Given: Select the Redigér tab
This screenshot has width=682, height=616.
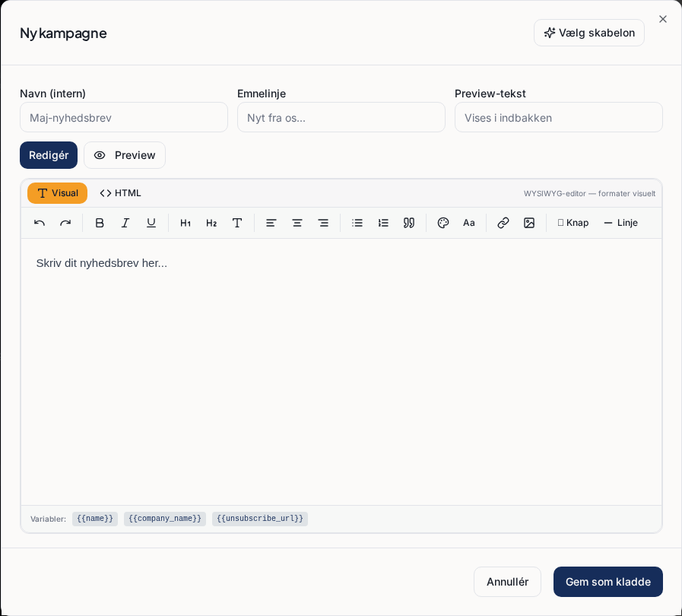Looking at the screenshot, I should pyautogui.click(x=49, y=155).
